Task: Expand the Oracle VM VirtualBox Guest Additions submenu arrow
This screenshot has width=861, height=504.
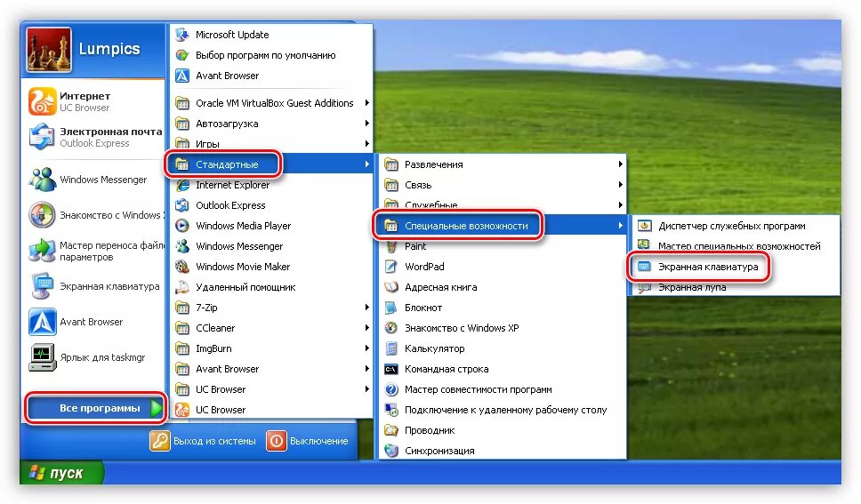Action: point(366,103)
